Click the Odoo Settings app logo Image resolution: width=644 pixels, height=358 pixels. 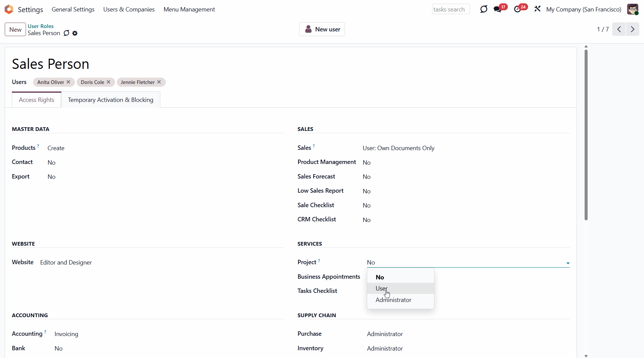click(9, 9)
